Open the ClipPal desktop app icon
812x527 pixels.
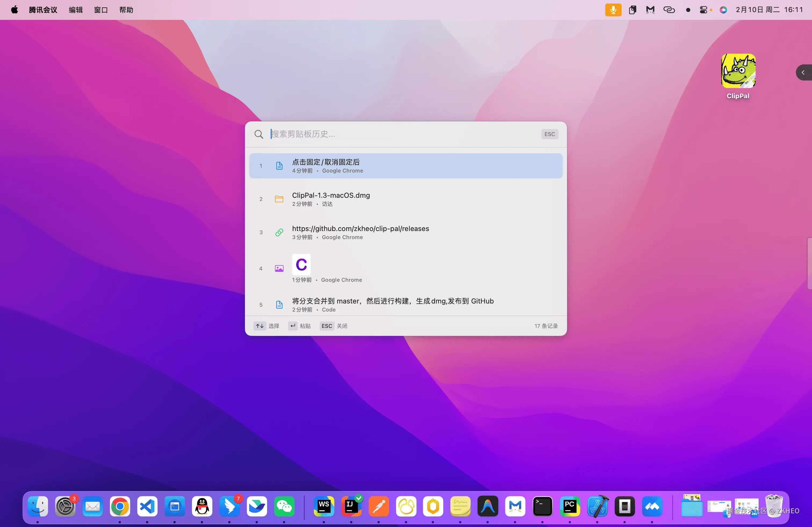click(738, 71)
